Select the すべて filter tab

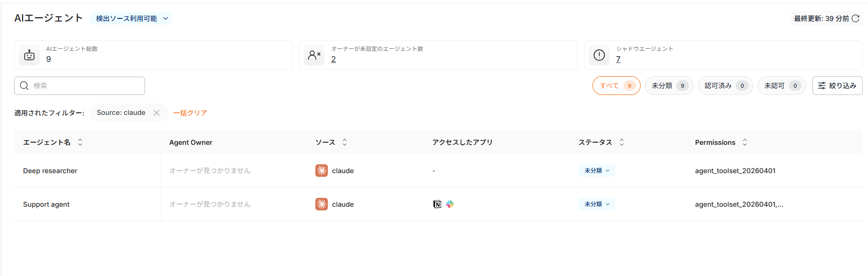[x=617, y=86]
